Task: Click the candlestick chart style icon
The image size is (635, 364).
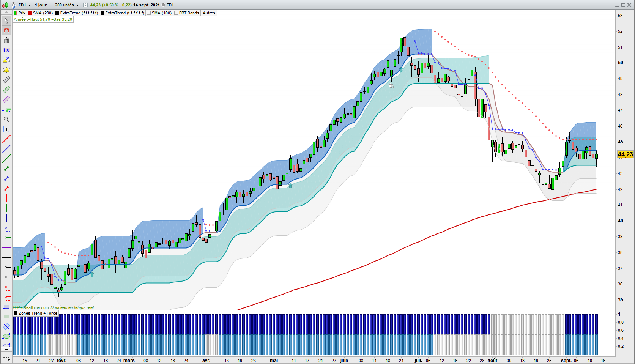Action: (5, 5)
